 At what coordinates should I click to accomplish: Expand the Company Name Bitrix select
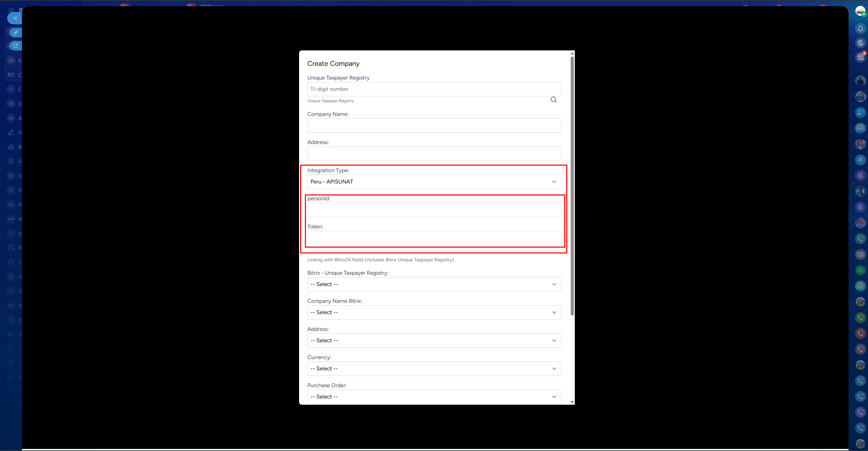tap(434, 312)
